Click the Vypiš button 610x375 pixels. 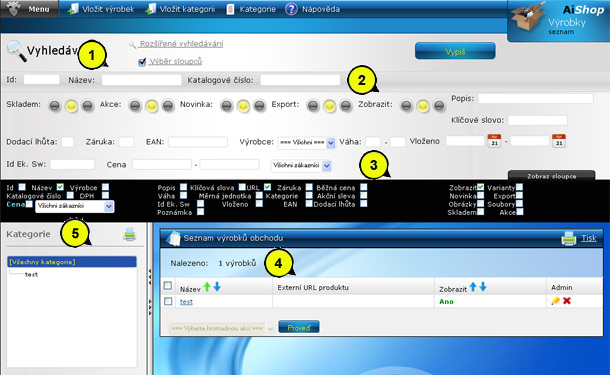[x=455, y=51]
